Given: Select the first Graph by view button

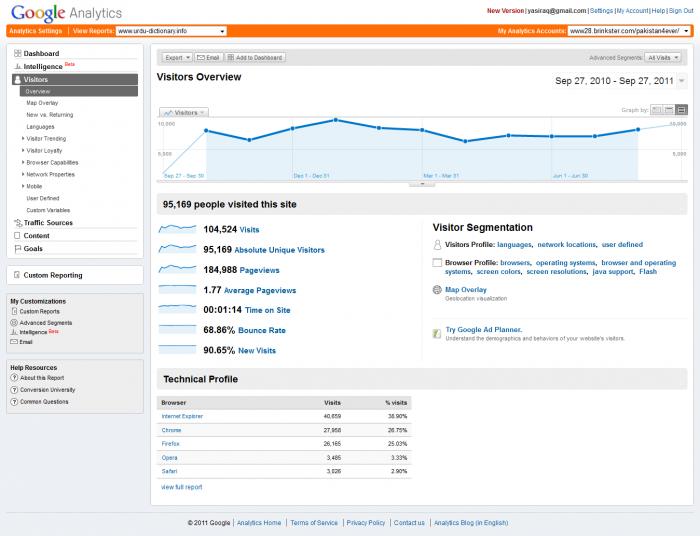Looking at the screenshot, I should [658, 109].
